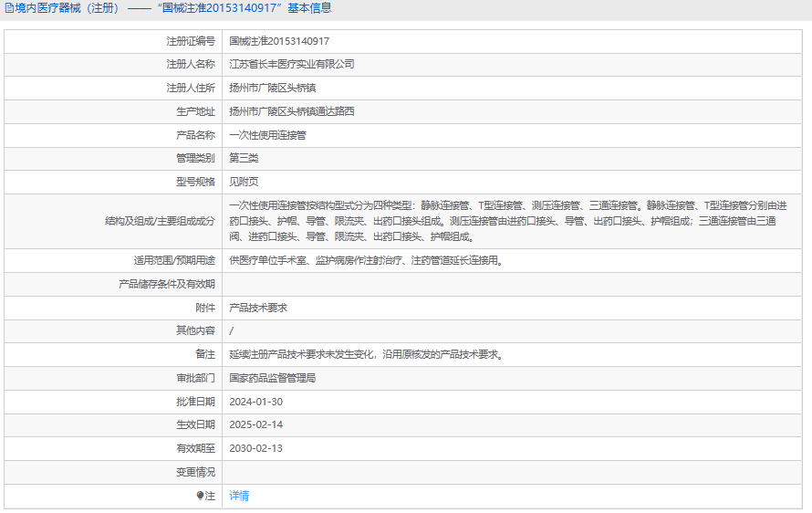Image resolution: width=812 pixels, height=513 pixels.
Task: Click the 有效期至 label
Action: pos(195,448)
